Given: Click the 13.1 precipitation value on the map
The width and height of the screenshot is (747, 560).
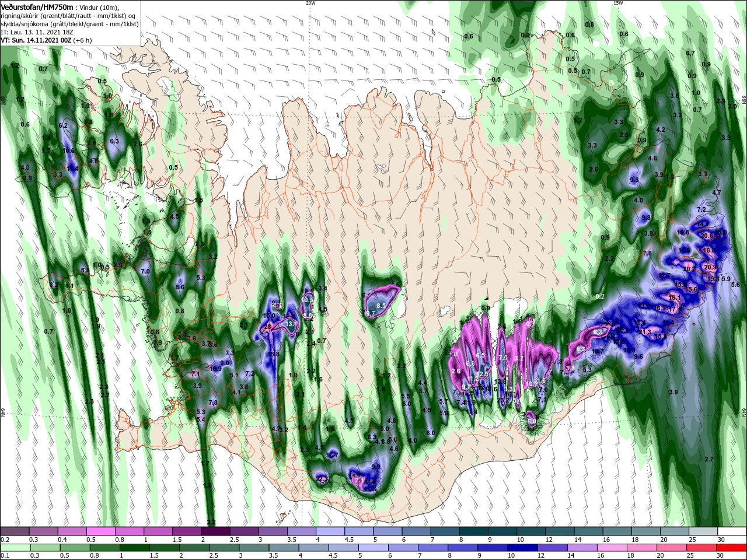Looking at the screenshot, I should (x=292, y=324).
